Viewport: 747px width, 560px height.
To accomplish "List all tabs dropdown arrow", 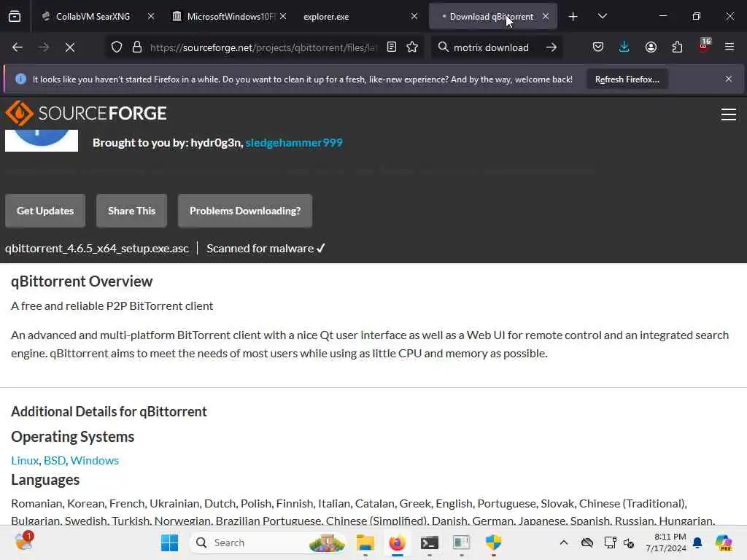I will pos(602,17).
